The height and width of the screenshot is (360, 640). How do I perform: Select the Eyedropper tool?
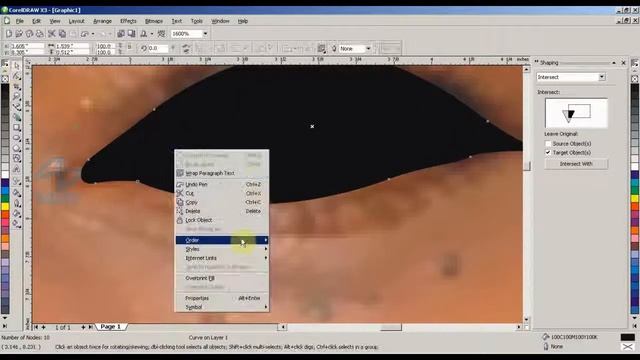[x=17, y=193]
